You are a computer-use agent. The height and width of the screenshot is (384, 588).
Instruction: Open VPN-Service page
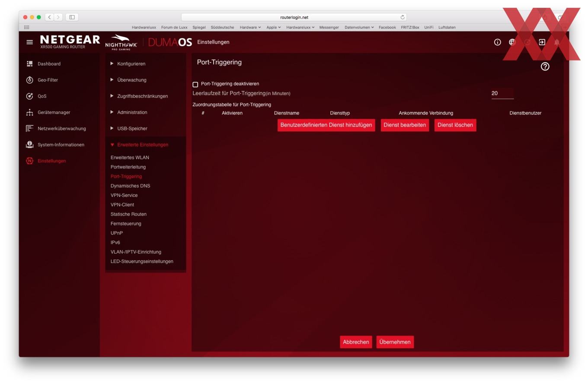pyautogui.click(x=124, y=195)
